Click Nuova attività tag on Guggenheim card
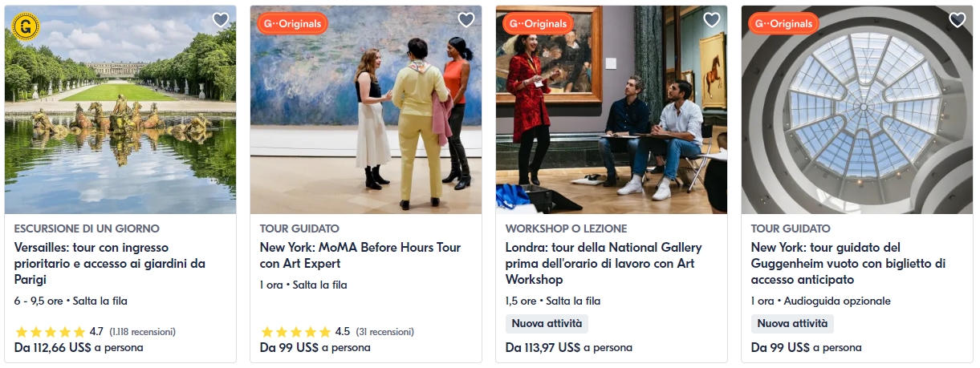The height and width of the screenshot is (368, 980). point(792,324)
